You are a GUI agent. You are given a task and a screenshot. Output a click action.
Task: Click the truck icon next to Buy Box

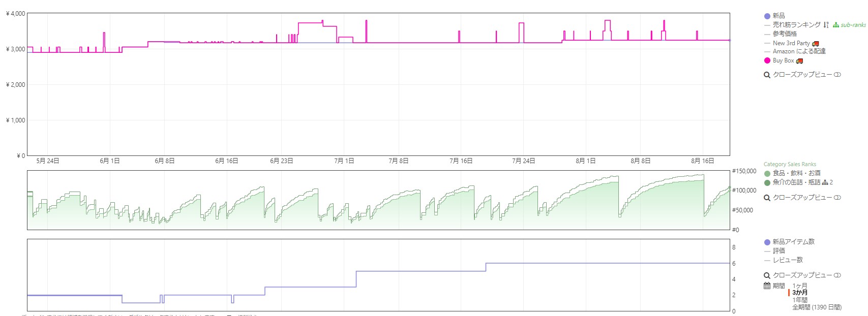click(x=799, y=61)
